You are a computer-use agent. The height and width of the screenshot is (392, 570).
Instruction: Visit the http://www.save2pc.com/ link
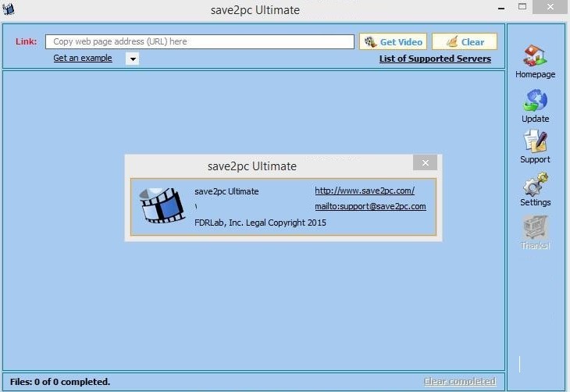pyautogui.click(x=365, y=191)
